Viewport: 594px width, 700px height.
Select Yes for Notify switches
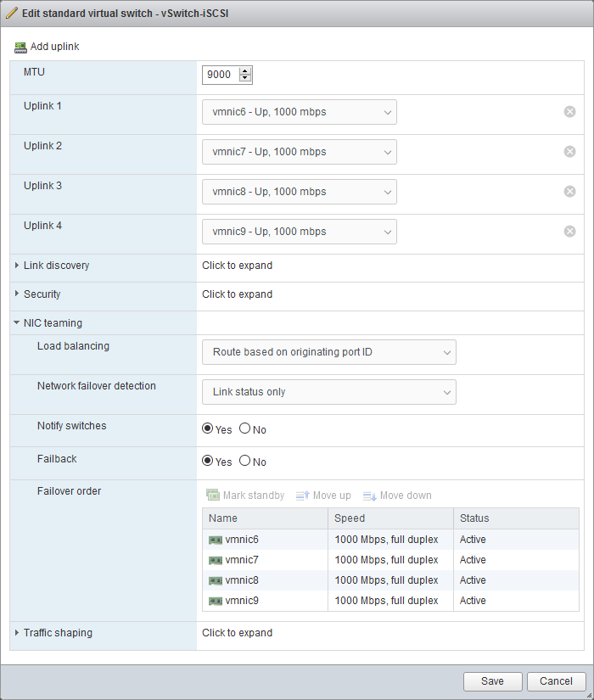[208, 429]
